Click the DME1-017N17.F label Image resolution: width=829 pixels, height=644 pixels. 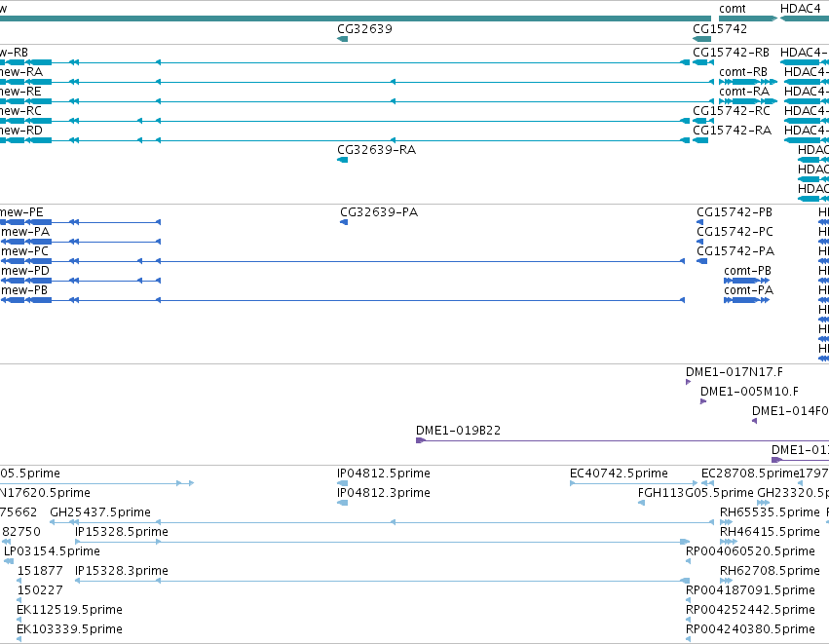(x=735, y=373)
